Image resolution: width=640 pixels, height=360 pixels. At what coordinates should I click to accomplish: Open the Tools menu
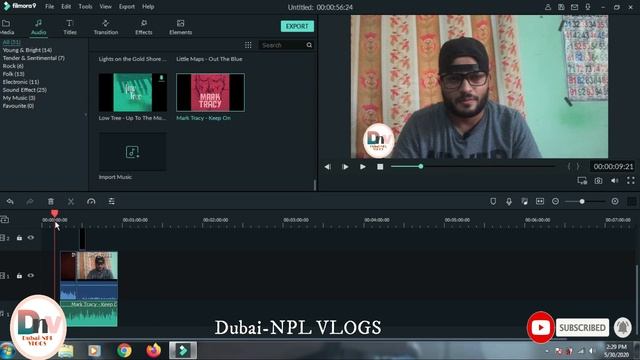click(85, 7)
